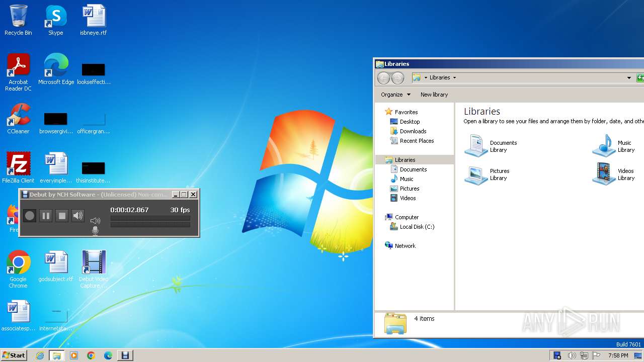This screenshot has width=644, height=362.
Task: Open Recycle Bin on desktop
Action: tap(18, 20)
